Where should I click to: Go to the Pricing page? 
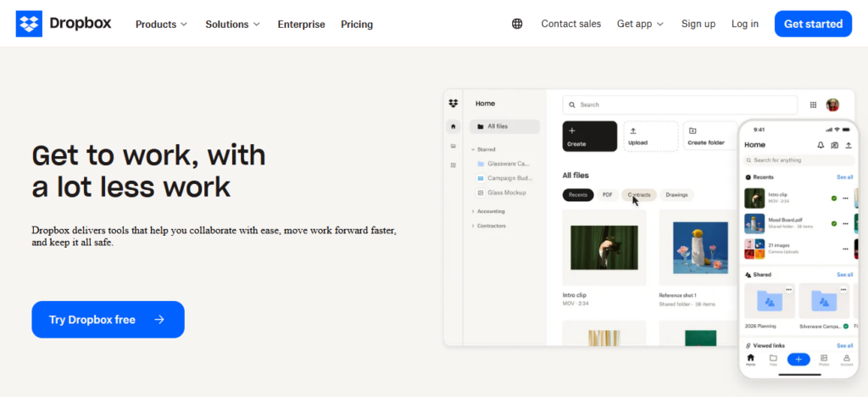click(x=357, y=25)
